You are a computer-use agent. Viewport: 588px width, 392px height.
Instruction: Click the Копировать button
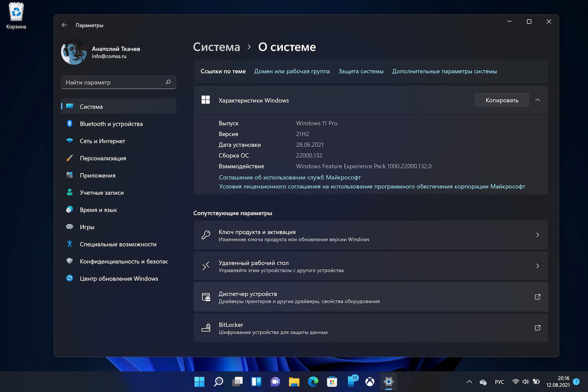pyautogui.click(x=502, y=100)
